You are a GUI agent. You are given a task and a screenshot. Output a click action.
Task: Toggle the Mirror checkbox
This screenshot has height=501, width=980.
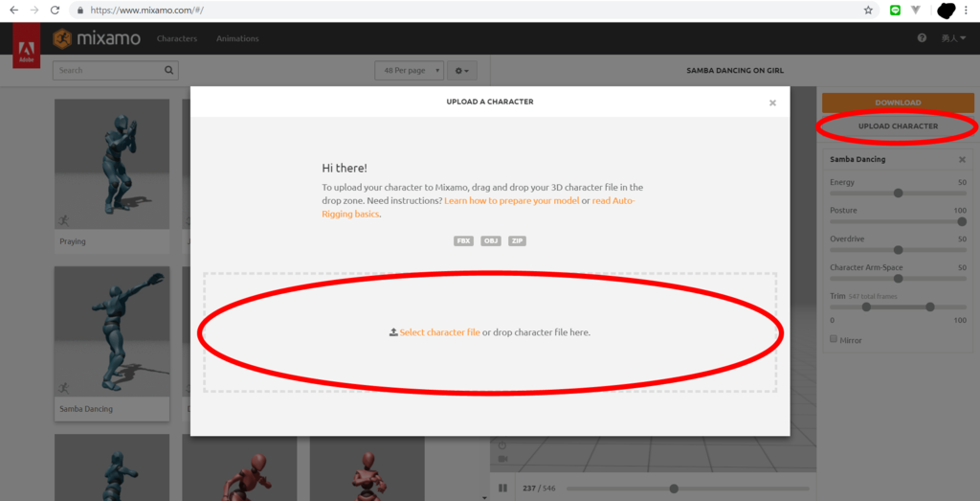pyautogui.click(x=834, y=339)
